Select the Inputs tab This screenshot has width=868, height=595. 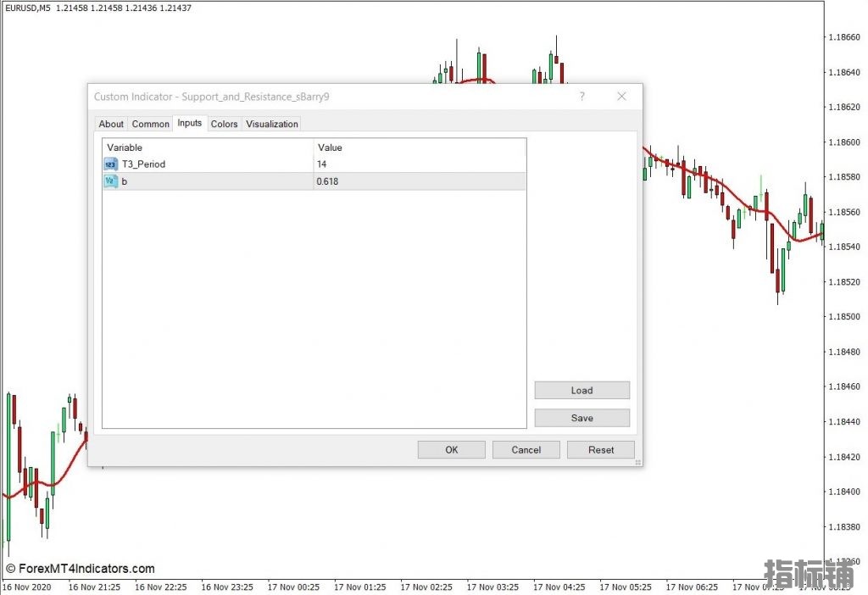(189, 123)
